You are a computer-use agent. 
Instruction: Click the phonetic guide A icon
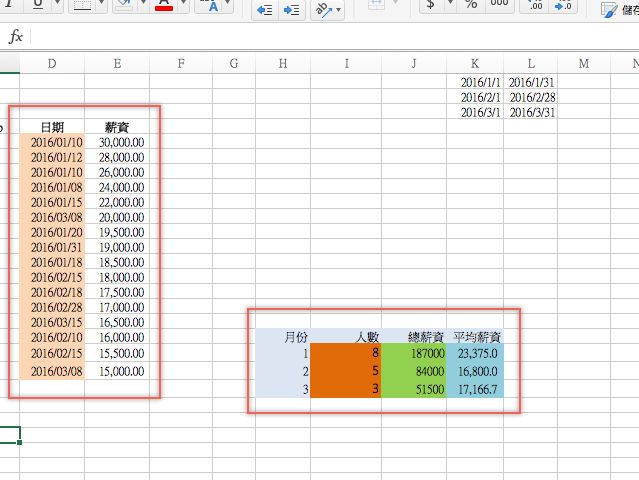(x=212, y=5)
